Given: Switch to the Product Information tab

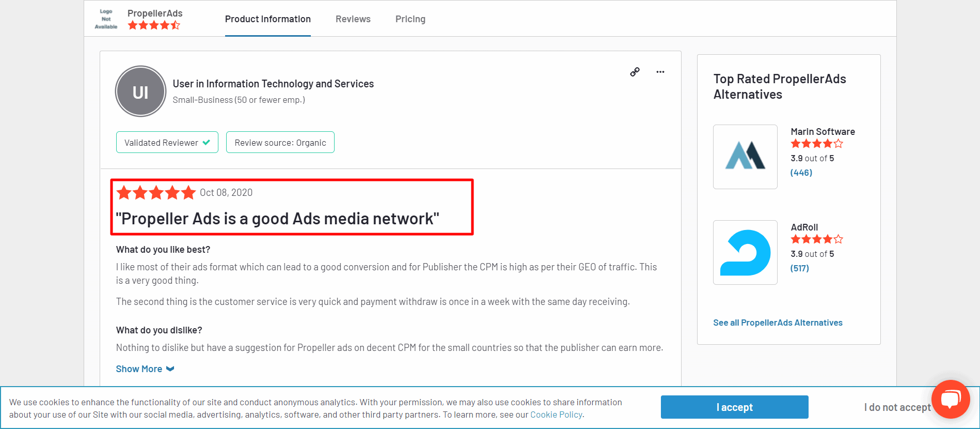Looking at the screenshot, I should (268, 19).
